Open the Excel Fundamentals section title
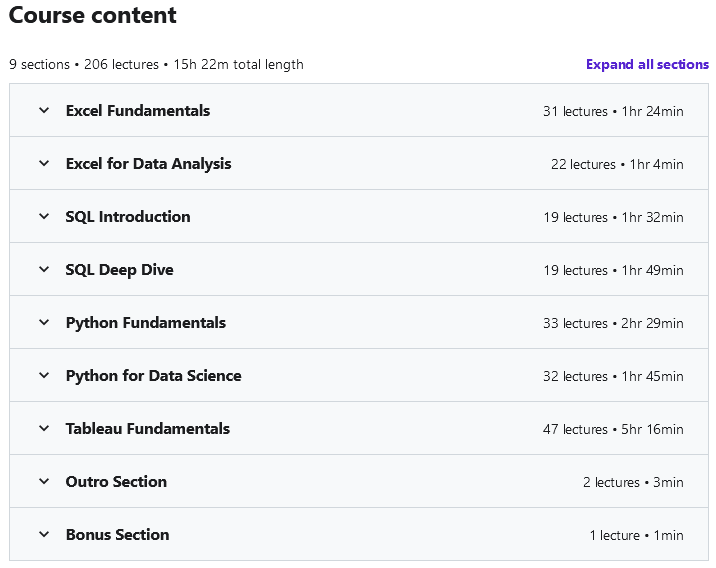716x568 pixels. click(x=138, y=111)
